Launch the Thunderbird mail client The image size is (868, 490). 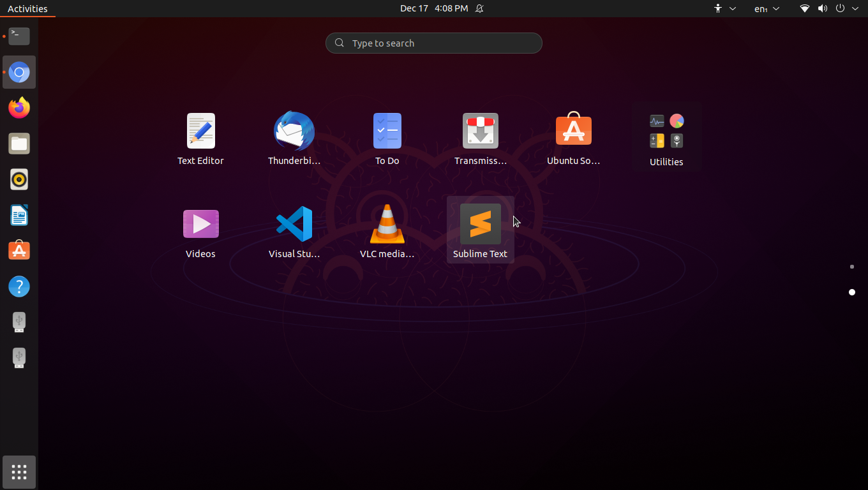point(294,131)
